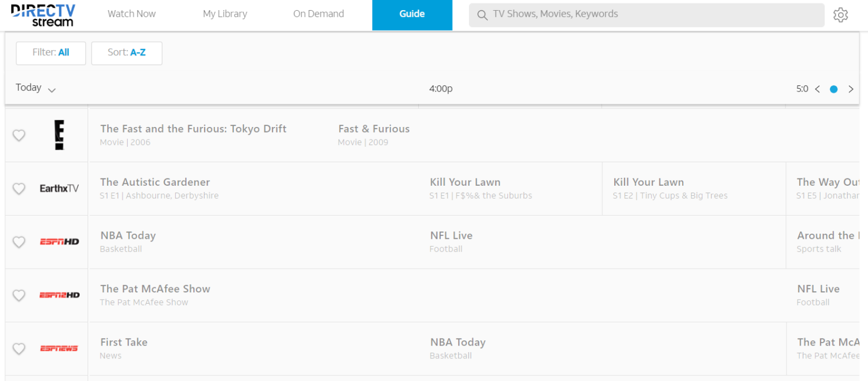Image resolution: width=868 pixels, height=381 pixels.
Task: Select the Guide tab
Action: point(412,15)
